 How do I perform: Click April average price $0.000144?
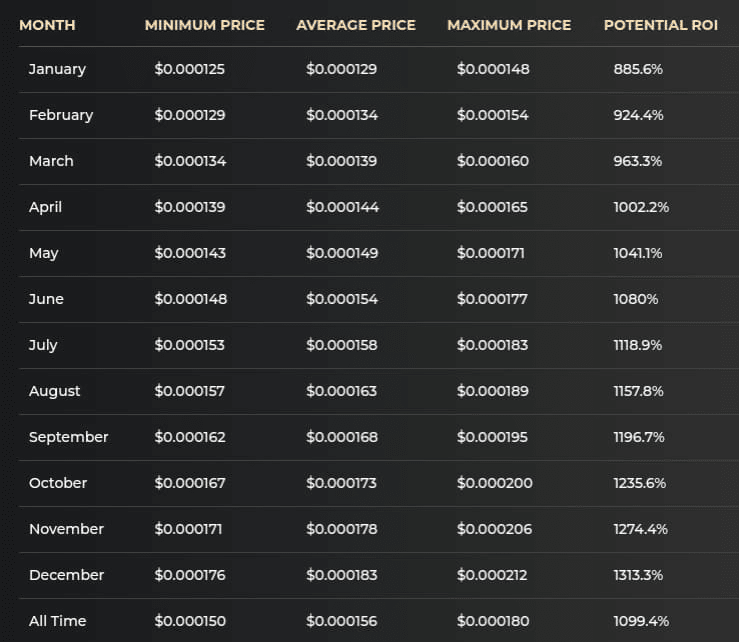click(x=343, y=207)
